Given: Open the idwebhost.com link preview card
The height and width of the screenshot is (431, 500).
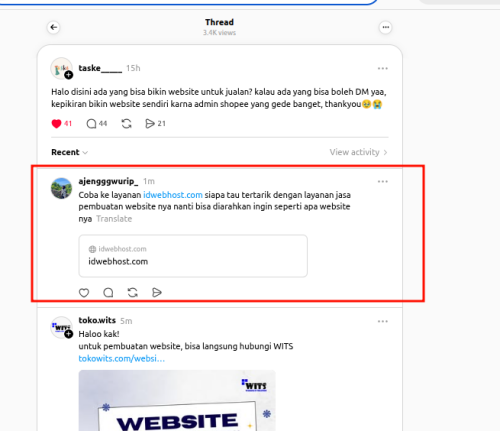Looking at the screenshot, I should [193, 256].
